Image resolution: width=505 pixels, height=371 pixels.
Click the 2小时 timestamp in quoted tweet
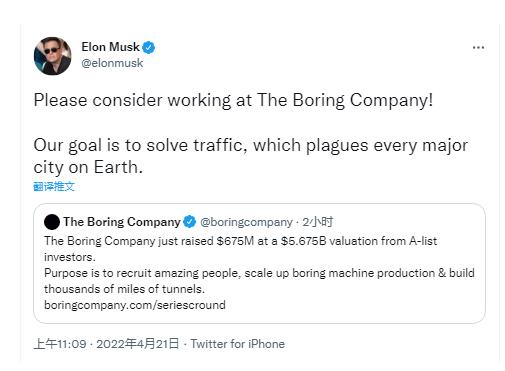point(318,222)
